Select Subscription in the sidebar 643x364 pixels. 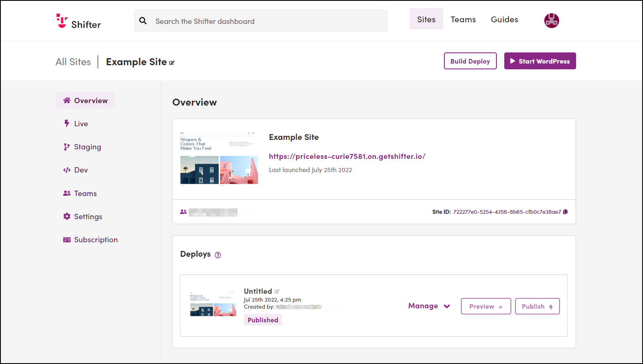(x=90, y=240)
